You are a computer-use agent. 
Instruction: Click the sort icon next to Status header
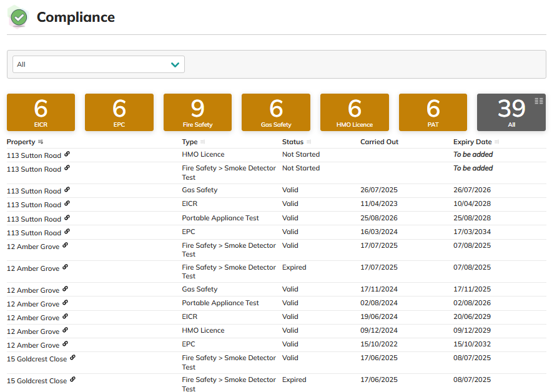tap(309, 142)
